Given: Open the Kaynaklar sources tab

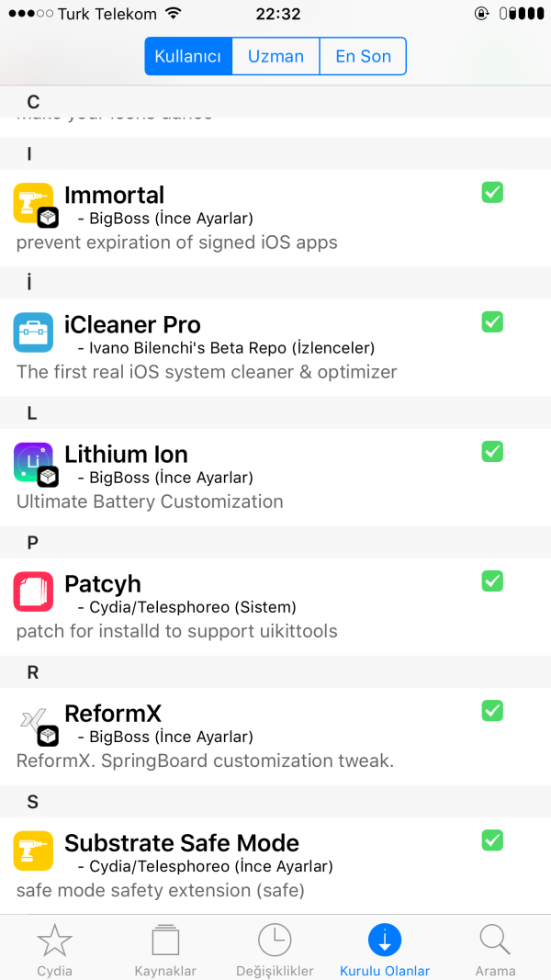Looking at the screenshot, I should coord(164,950).
